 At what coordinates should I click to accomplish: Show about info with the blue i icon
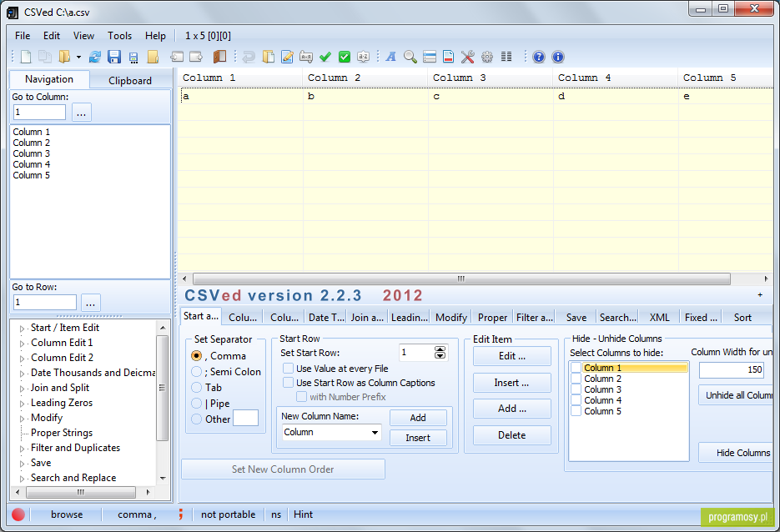[x=558, y=57]
